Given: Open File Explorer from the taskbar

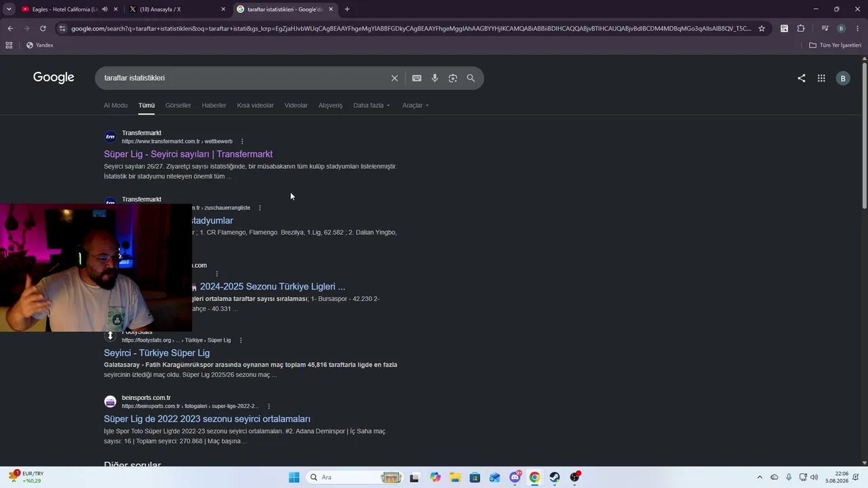Looking at the screenshot, I should [455, 477].
